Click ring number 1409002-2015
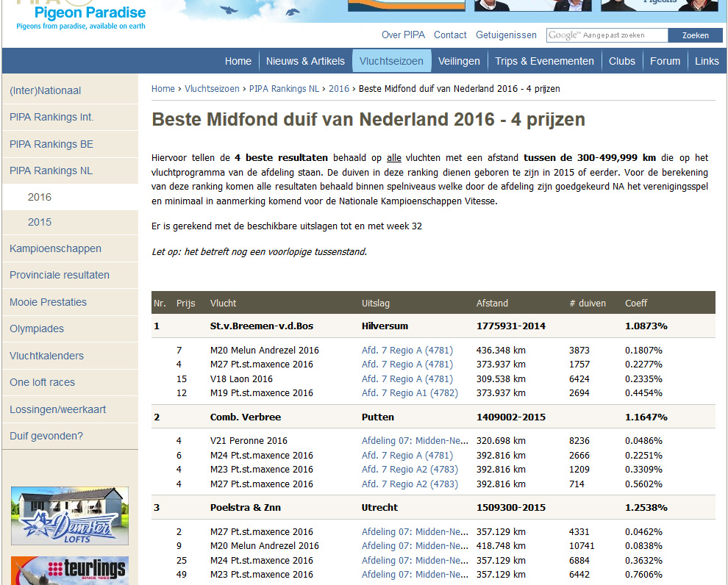This screenshot has width=728, height=585. [x=511, y=417]
